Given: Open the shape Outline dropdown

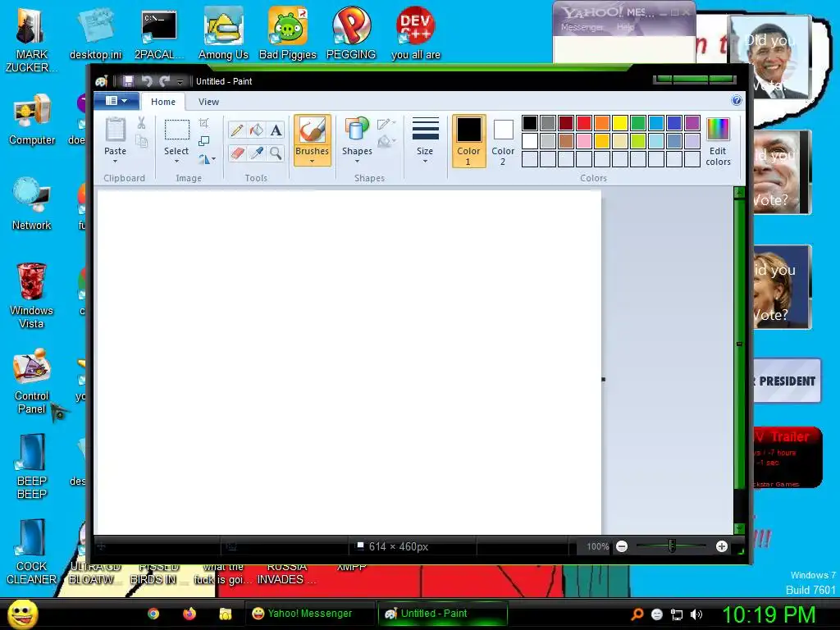Looking at the screenshot, I should pos(386,125).
